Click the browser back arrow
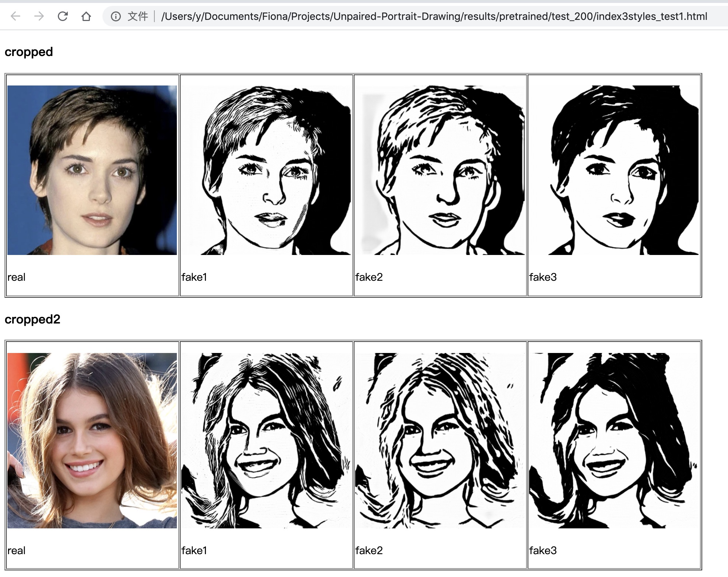The width and height of the screenshot is (728, 577). click(15, 16)
